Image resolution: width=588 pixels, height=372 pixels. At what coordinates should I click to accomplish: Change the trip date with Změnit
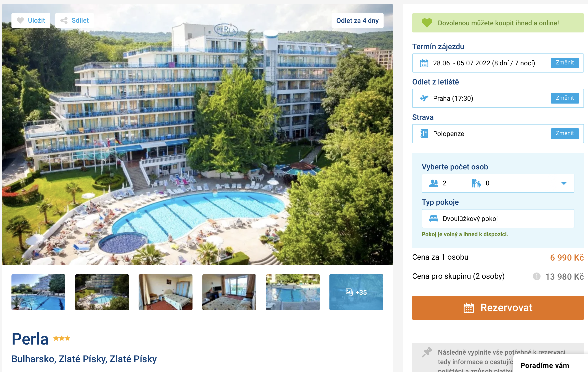pos(565,63)
